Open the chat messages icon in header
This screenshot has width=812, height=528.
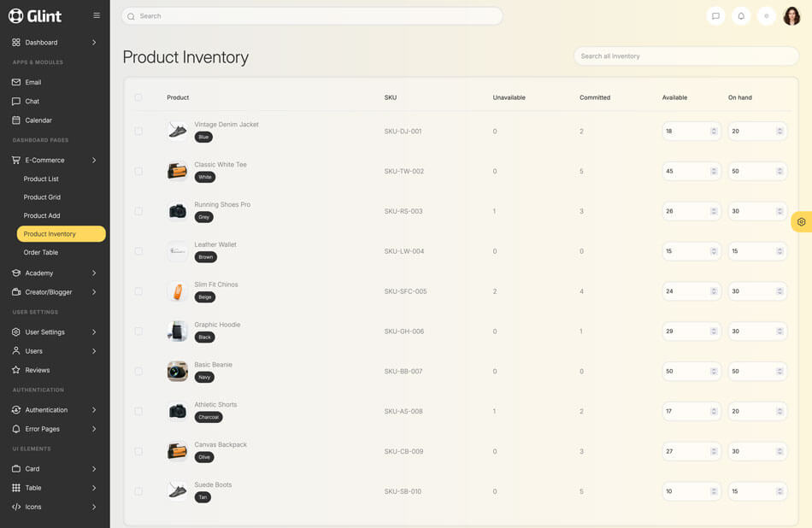coord(715,16)
